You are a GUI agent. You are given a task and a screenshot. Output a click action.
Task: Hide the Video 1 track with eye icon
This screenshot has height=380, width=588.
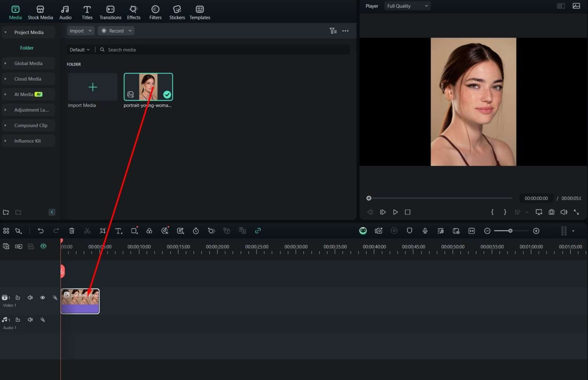43,297
